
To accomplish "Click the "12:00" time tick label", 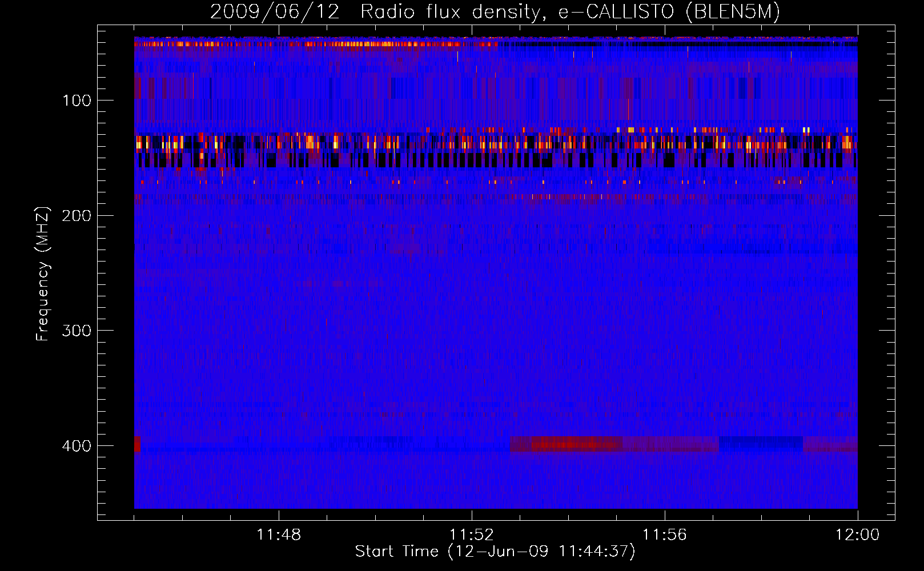I will coord(857,534).
